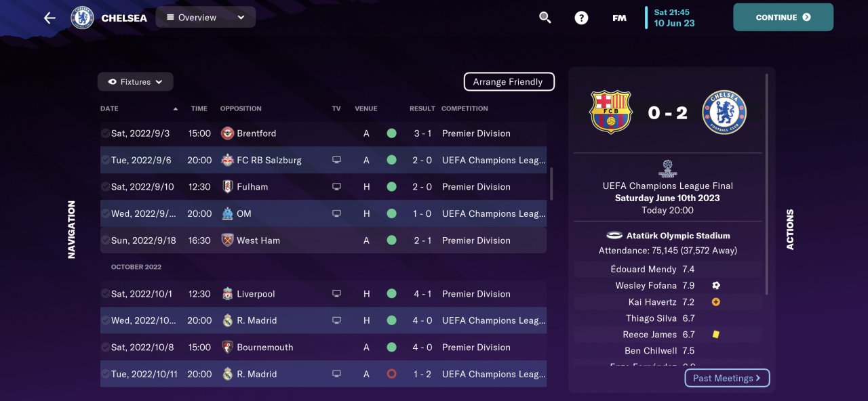Toggle the check circle for Brentford fixture
Viewport: 868px width, 401px height.
tap(105, 133)
